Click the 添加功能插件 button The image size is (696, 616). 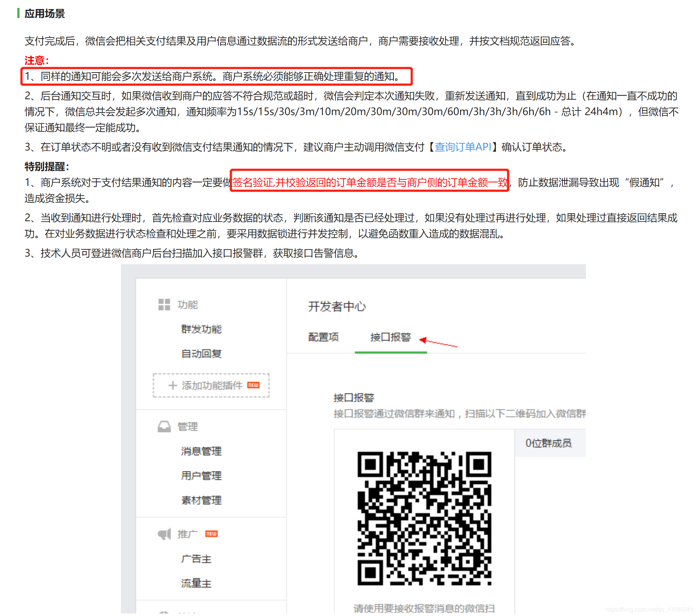point(211,385)
